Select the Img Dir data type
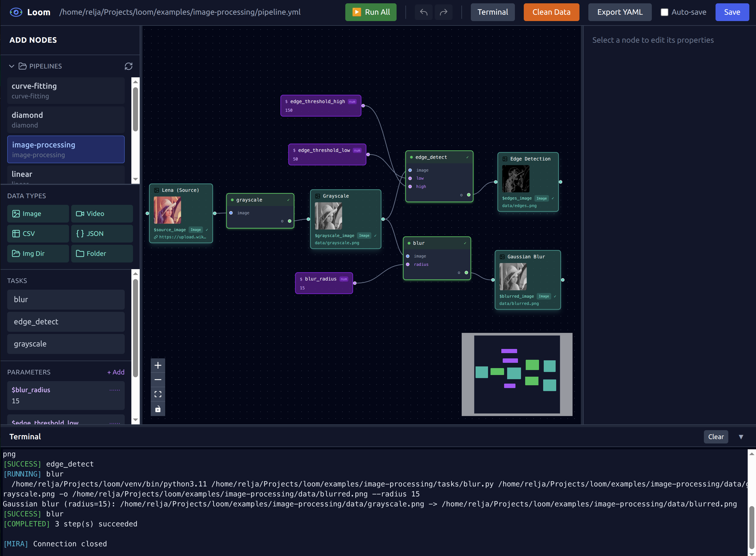This screenshot has width=756, height=556. click(38, 253)
